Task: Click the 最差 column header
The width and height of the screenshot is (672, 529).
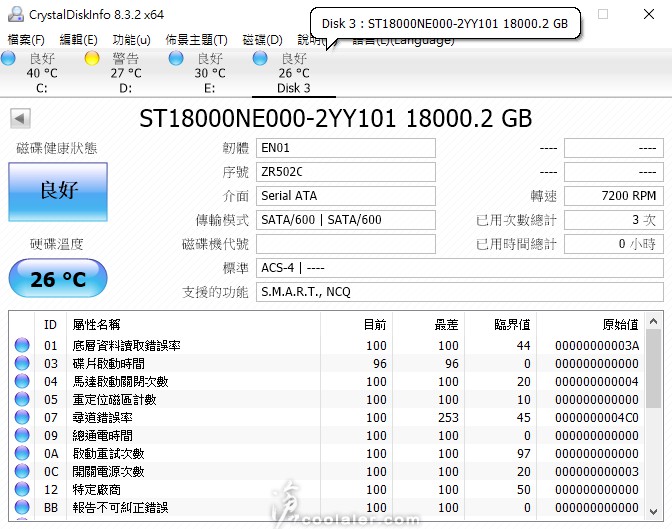Action: pyautogui.click(x=428, y=325)
